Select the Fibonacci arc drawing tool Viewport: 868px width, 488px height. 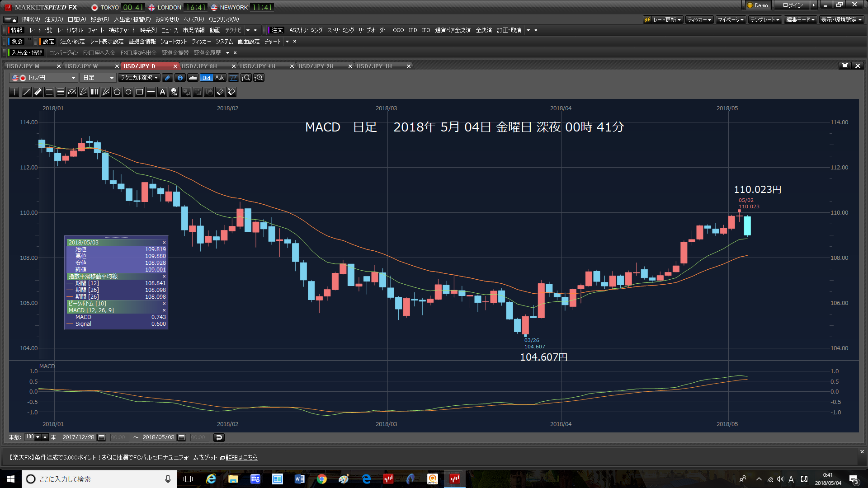[72, 92]
